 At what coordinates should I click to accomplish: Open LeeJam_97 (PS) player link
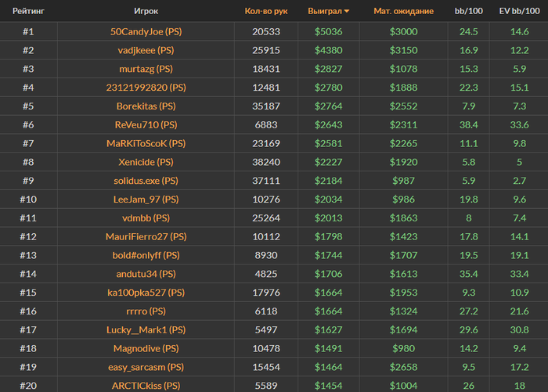(x=146, y=199)
